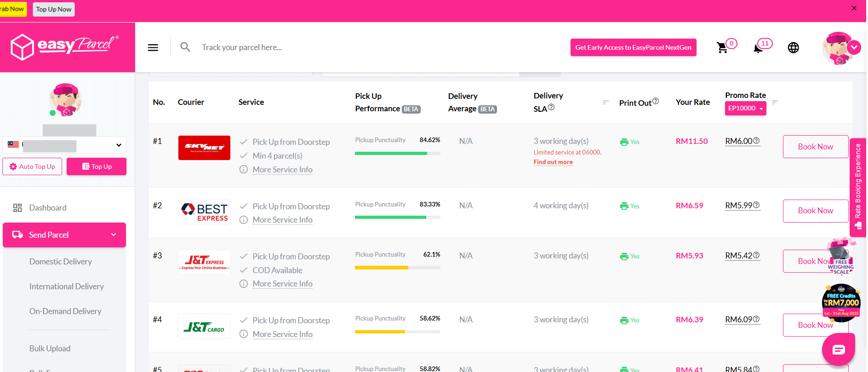Click J&T Express 62.1% punctuality bar

[x=398, y=268]
